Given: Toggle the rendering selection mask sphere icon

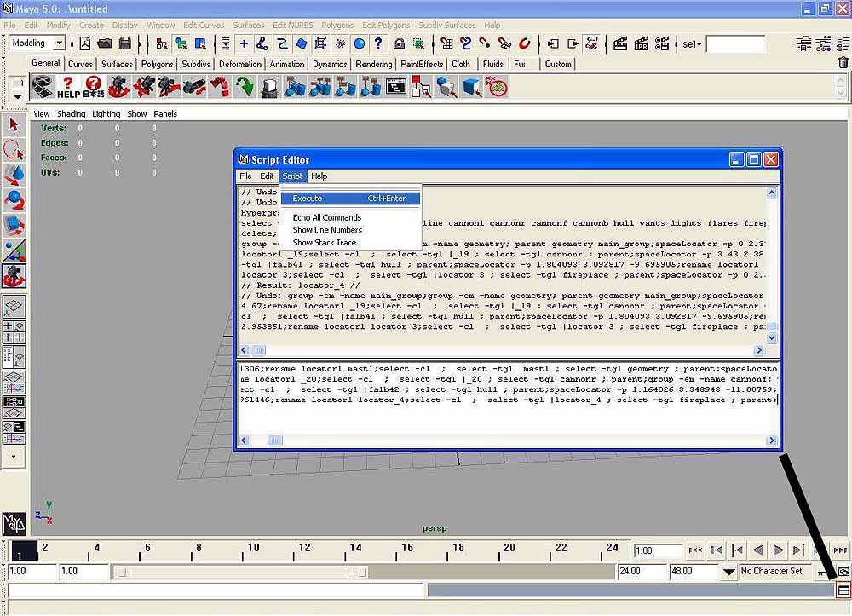Looking at the screenshot, I should click(360, 44).
